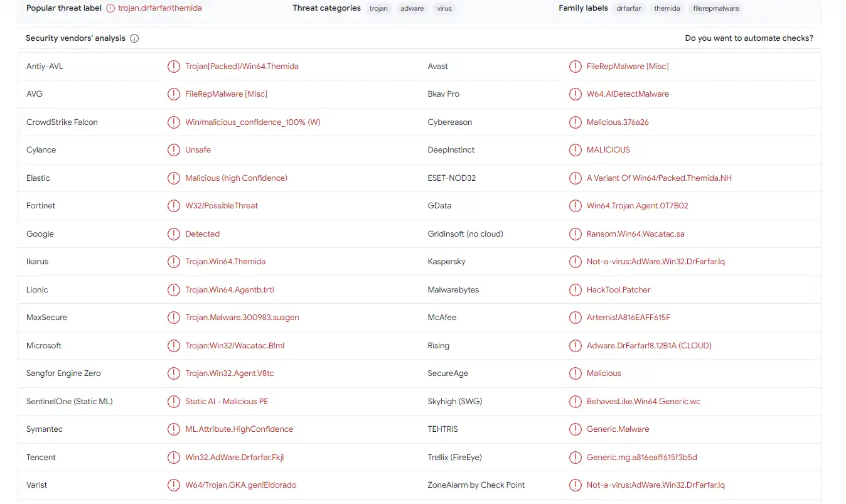This screenshot has height=504, width=846.
Task: Click the alert icon in the Varist row
Action: 173,485
